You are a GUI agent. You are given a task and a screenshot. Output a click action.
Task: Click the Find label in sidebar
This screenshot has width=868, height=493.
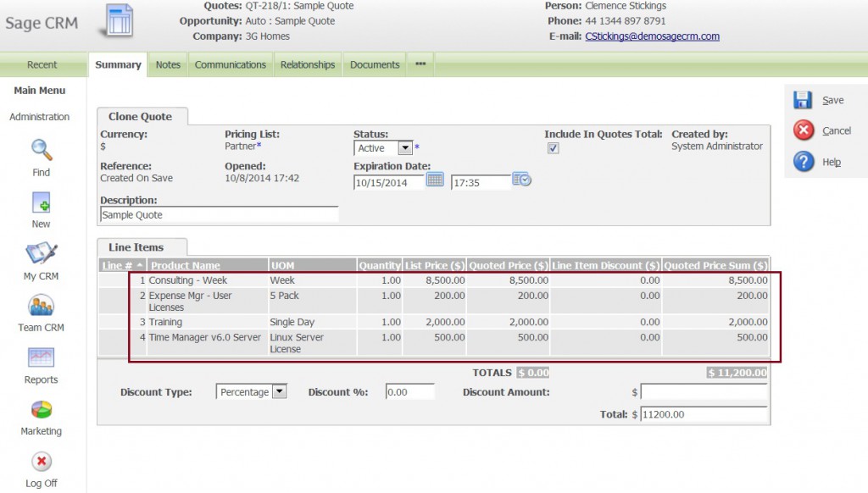point(41,173)
